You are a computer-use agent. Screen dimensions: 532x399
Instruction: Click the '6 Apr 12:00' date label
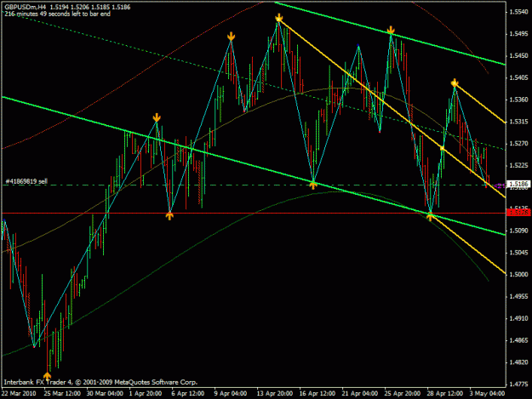pos(187,393)
